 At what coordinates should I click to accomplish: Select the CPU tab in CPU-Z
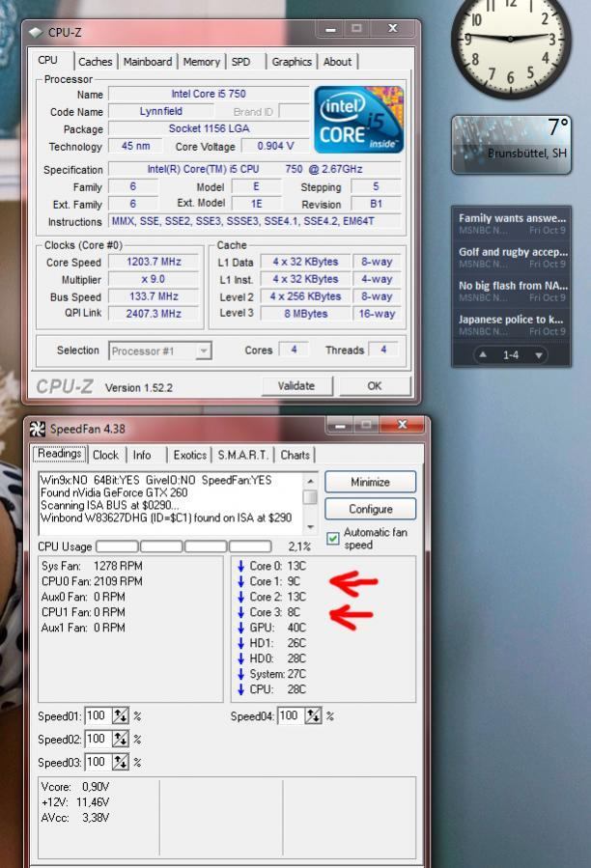point(48,60)
